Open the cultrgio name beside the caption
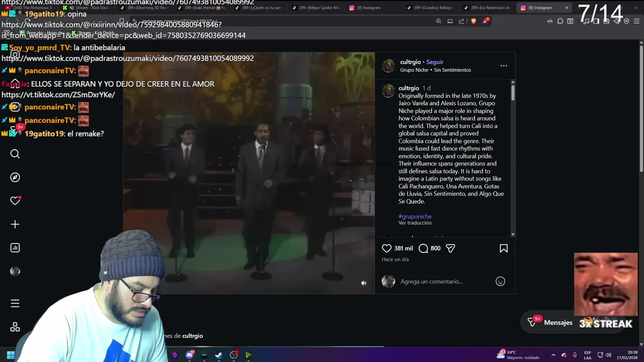644x362 pixels. coord(409,88)
